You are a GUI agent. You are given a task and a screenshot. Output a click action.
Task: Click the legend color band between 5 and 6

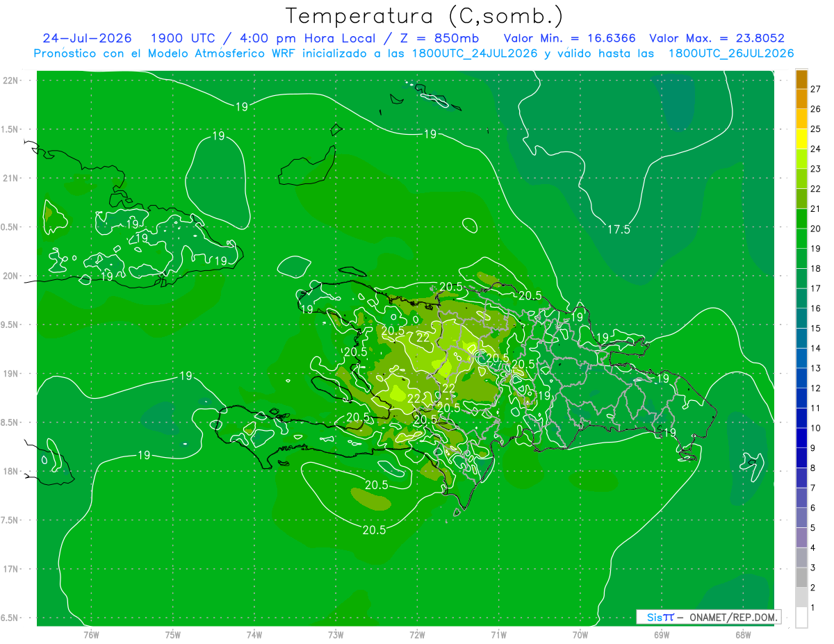click(x=801, y=518)
